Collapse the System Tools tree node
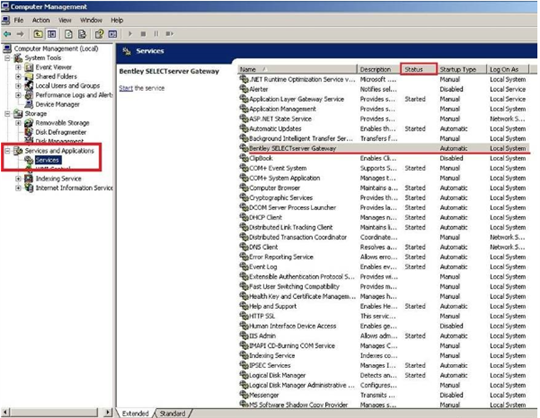 coord(7,58)
